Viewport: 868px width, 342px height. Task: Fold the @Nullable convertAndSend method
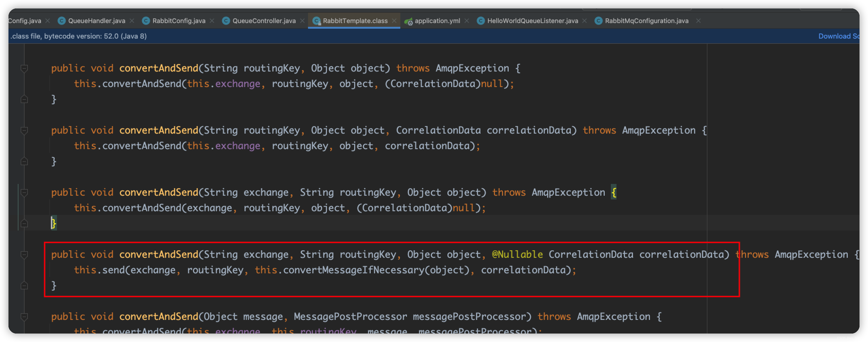click(x=24, y=255)
